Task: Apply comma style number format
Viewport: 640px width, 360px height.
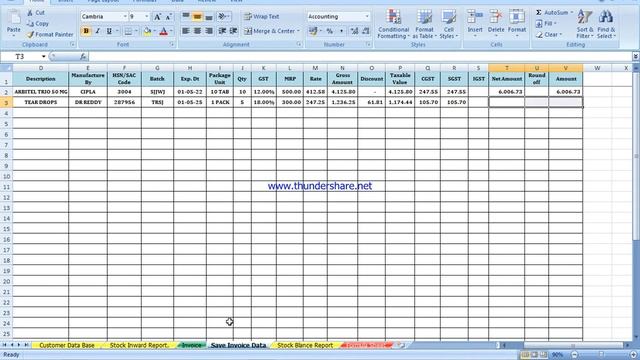Action: (341, 31)
